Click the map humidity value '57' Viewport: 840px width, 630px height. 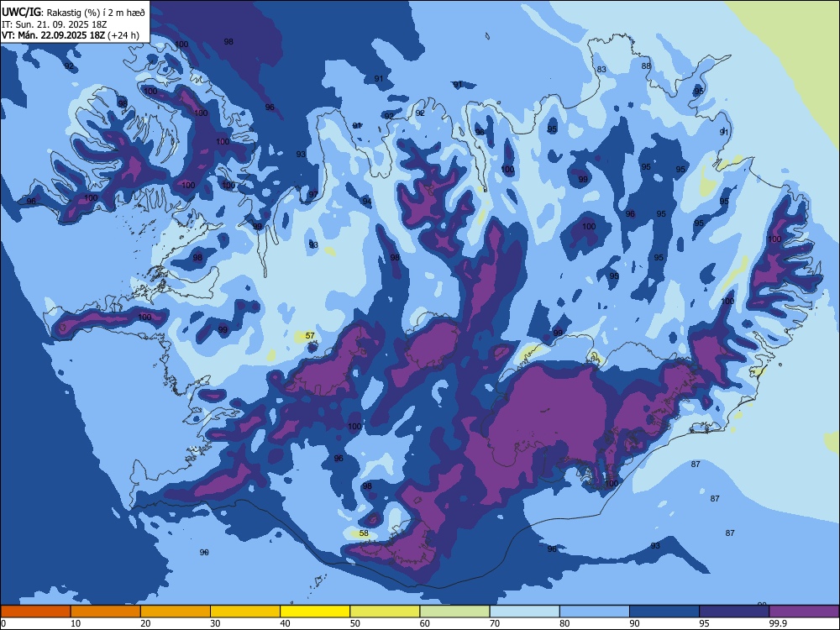[x=310, y=336]
